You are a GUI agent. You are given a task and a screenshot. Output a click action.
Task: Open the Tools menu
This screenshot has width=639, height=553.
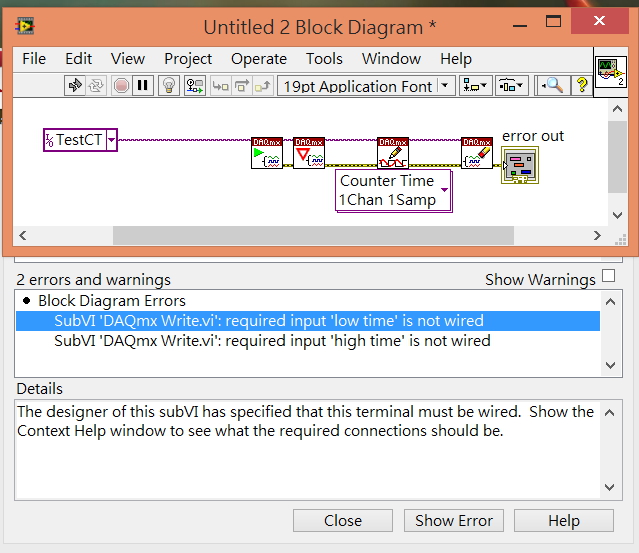324,59
